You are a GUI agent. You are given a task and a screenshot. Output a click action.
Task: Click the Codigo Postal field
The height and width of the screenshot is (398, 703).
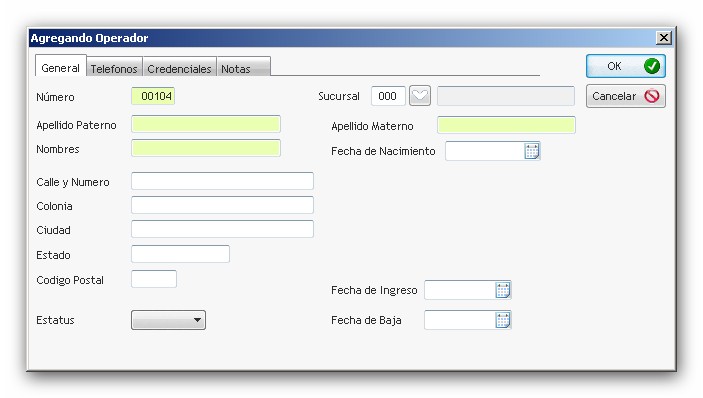coord(154,279)
